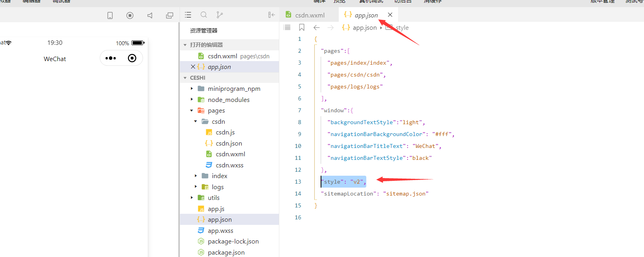
Task: Click the "pages" key on line 2
Action: pos(332,51)
